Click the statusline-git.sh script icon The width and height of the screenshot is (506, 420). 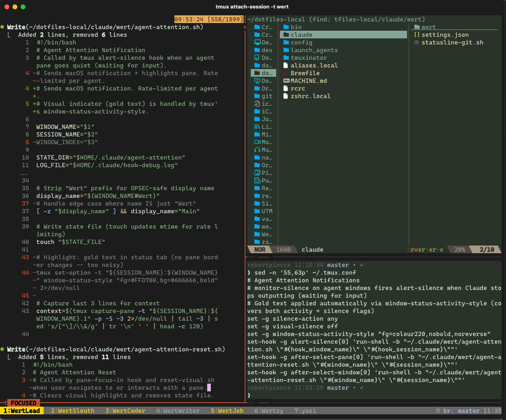click(x=417, y=42)
